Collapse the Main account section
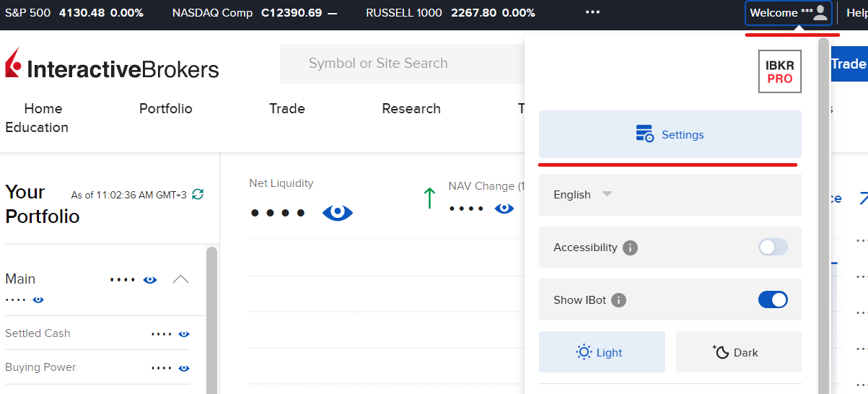 [181, 279]
